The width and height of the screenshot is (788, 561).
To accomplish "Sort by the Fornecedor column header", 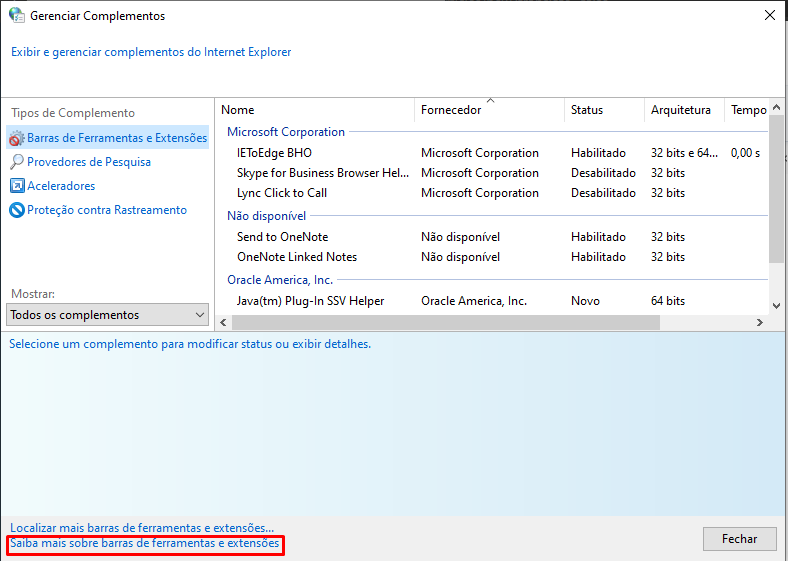I will (489, 110).
